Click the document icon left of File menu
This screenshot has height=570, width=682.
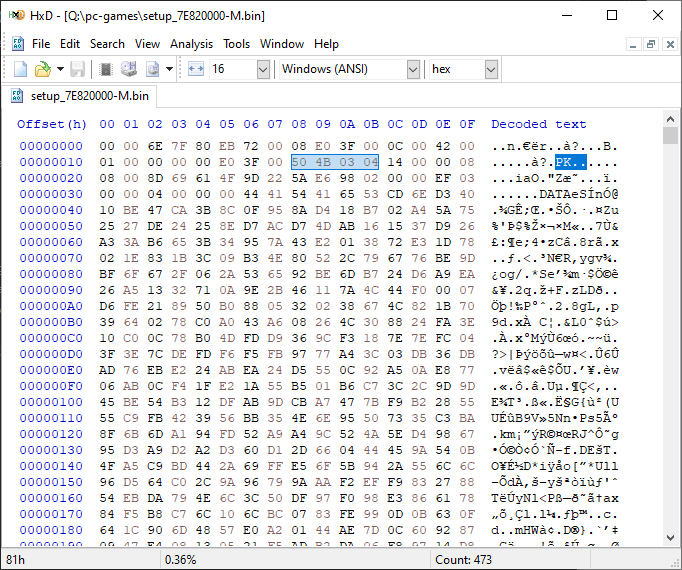18,44
